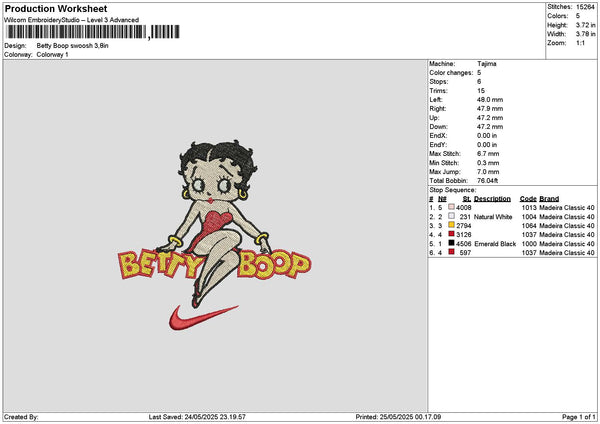Click the 'Down:' label
The height and width of the screenshot is (424, 600).
point(438,127)
